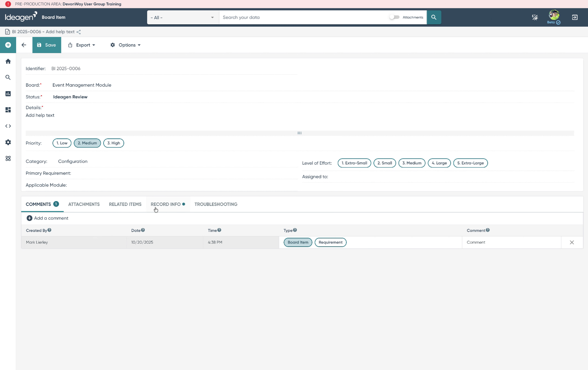Show help for Date column
This screenshot has width=588, height=370.
pyautogui.click(x=143, y=230)
